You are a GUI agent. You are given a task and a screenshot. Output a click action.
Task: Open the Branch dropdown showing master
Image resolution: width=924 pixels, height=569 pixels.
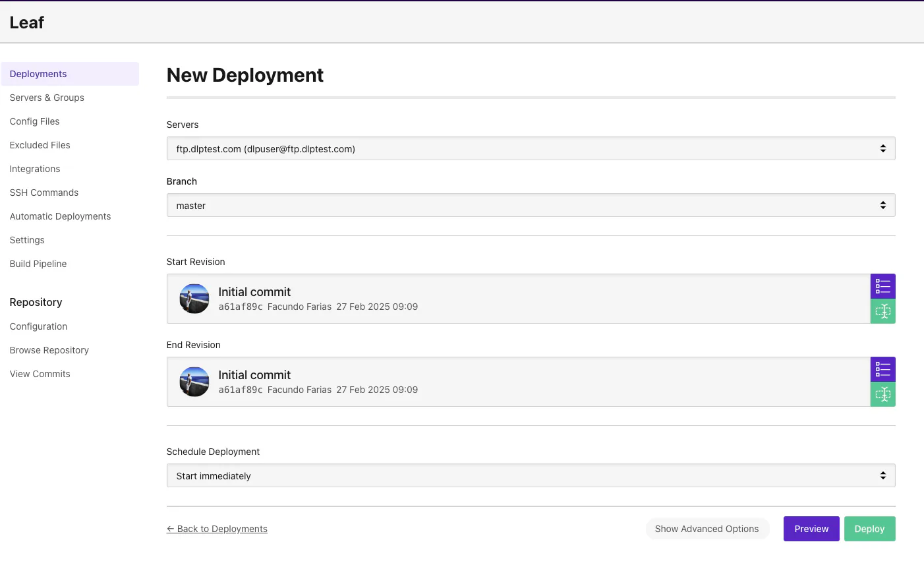(531, 205)
